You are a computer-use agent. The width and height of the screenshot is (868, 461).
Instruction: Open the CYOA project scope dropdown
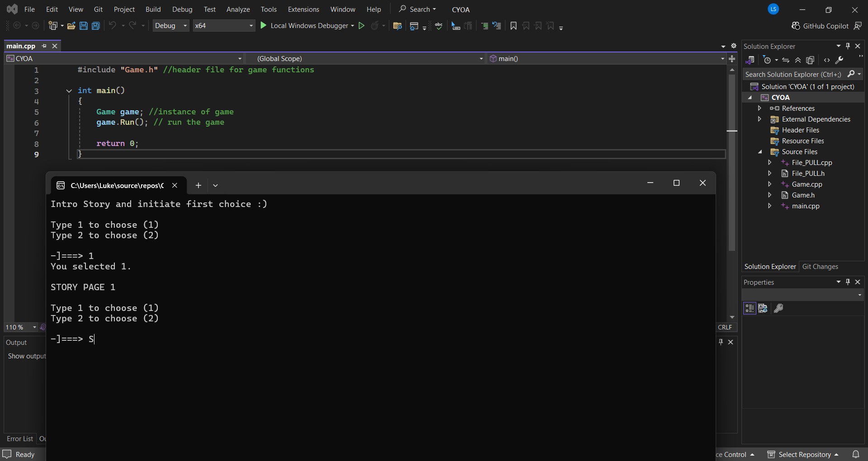[124, 58]
